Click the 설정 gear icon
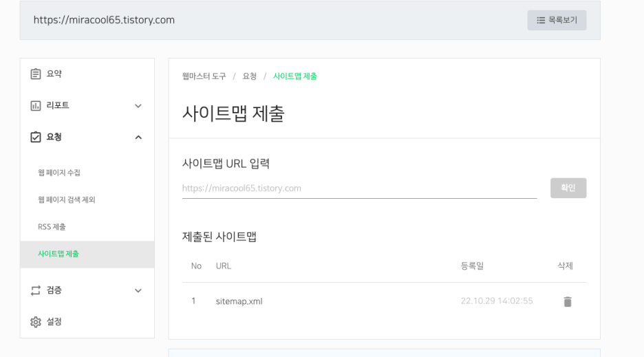Screen dimensions: 644x357 [x=36, y=322]
